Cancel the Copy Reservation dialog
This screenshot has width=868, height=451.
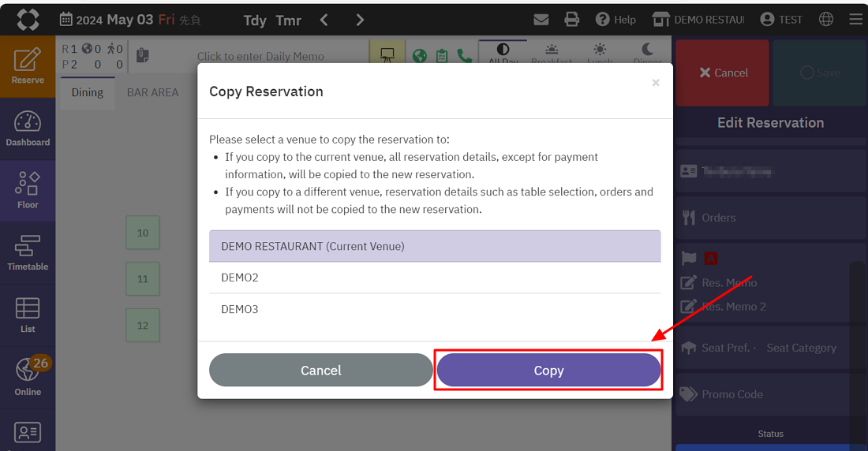click(x=320, y=371)
